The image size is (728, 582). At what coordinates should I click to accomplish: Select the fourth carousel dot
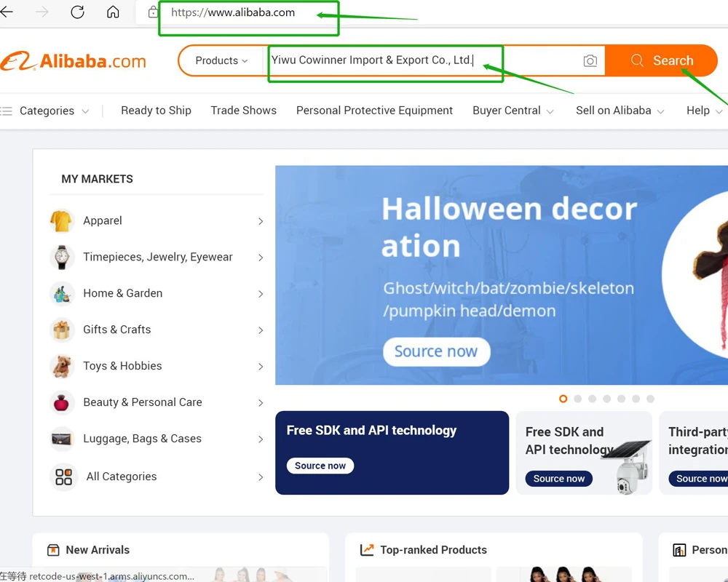click(607, 399)
